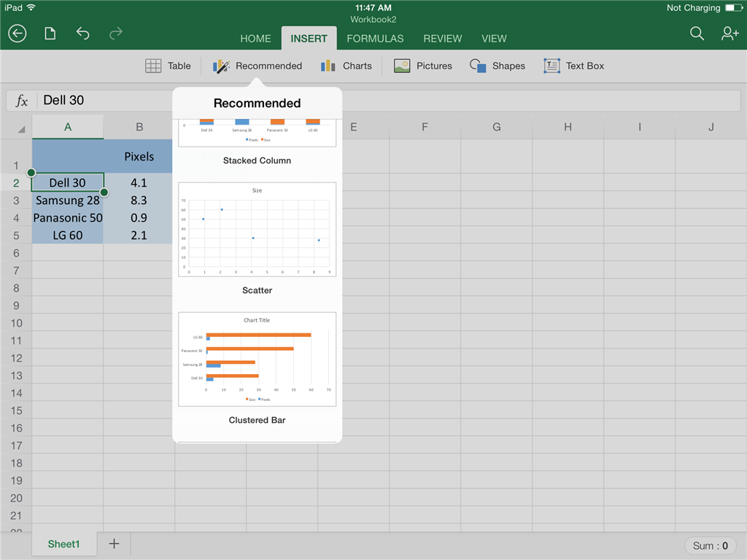Screen dimensions: 747x560
Task: Select column H header
Action: pos(568,127)
